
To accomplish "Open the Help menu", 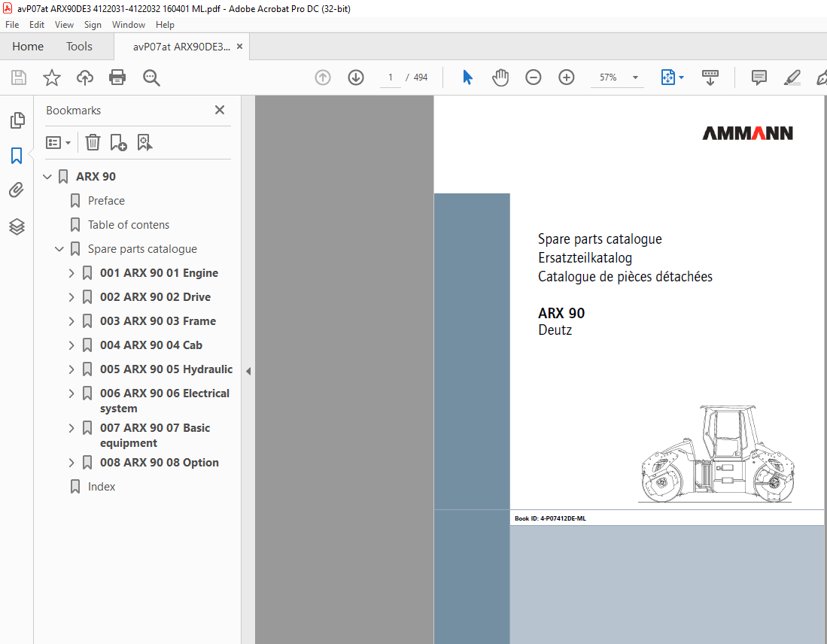I will [x=165, y=25].
